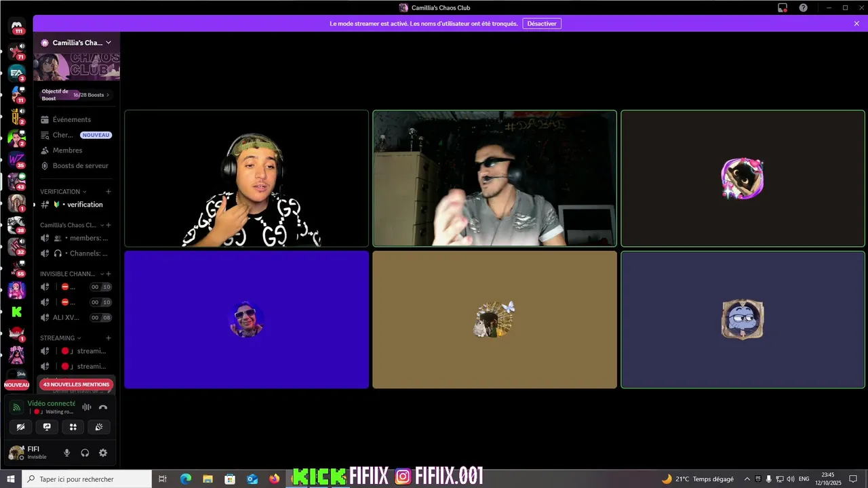
Task: Open Camillia's Chaos Club server dropdown
Action: [76, 43]
